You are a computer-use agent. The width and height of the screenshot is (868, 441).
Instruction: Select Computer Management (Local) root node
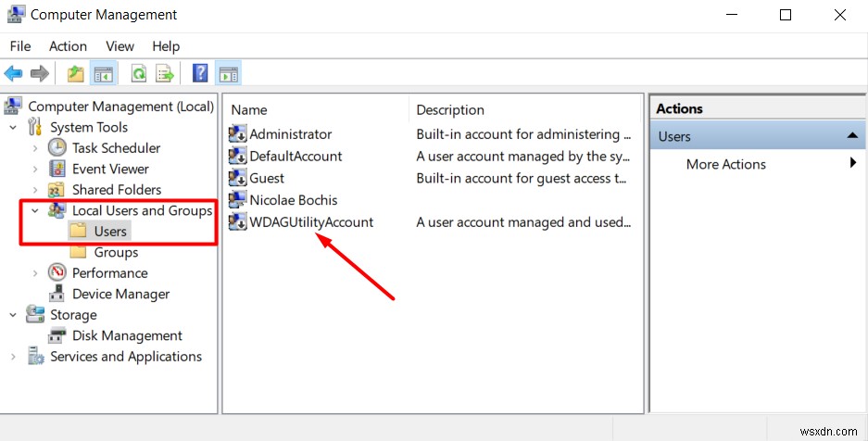click(120, 107)
